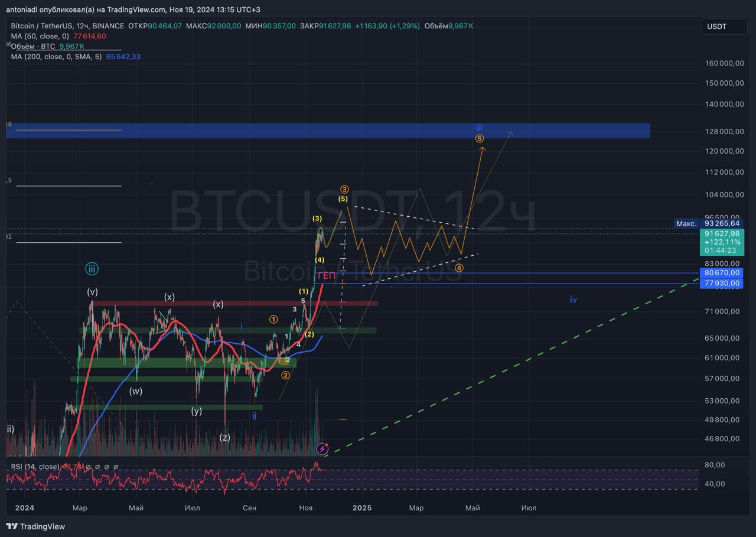
Task: Select the orange circled 5 wave label
Action: click(x=480, y=139)
